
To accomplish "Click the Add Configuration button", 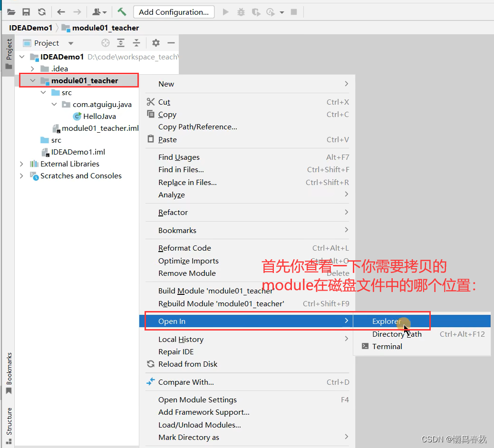I will [174, 12].
